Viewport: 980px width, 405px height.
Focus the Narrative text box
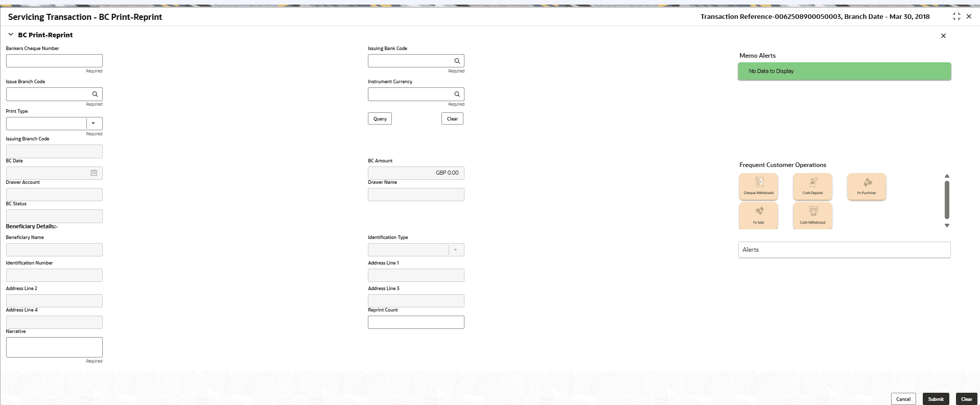point(54,347)
